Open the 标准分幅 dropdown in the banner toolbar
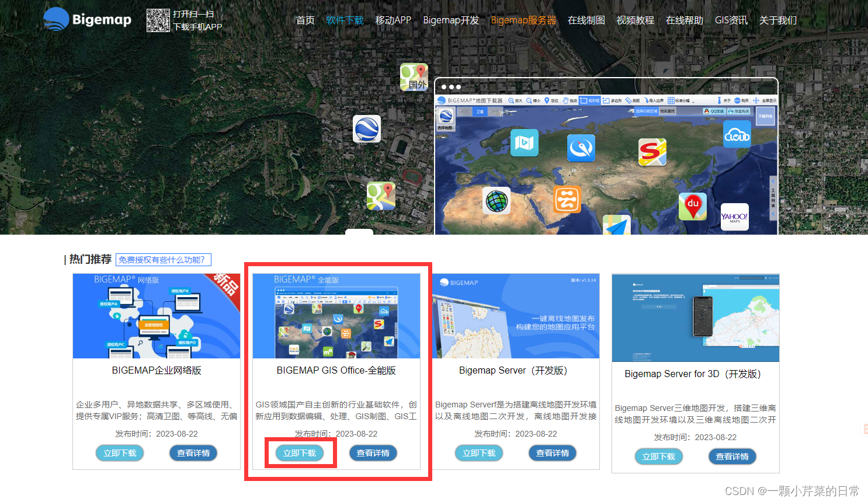This screenshot has height=502, width=868. (680, 100)
